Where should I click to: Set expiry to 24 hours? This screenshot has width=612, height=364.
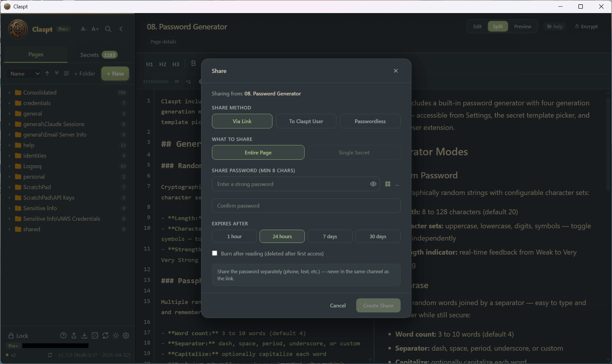tap(282, 236)
